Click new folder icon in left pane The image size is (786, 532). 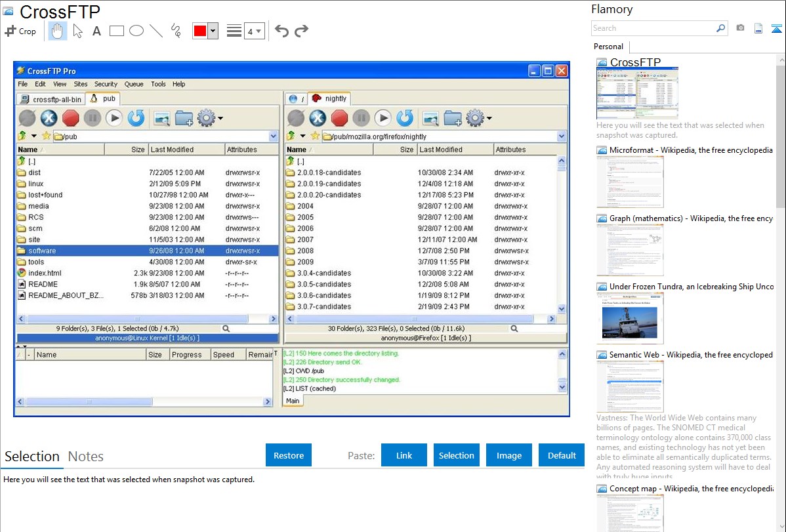tap(184, 118)
